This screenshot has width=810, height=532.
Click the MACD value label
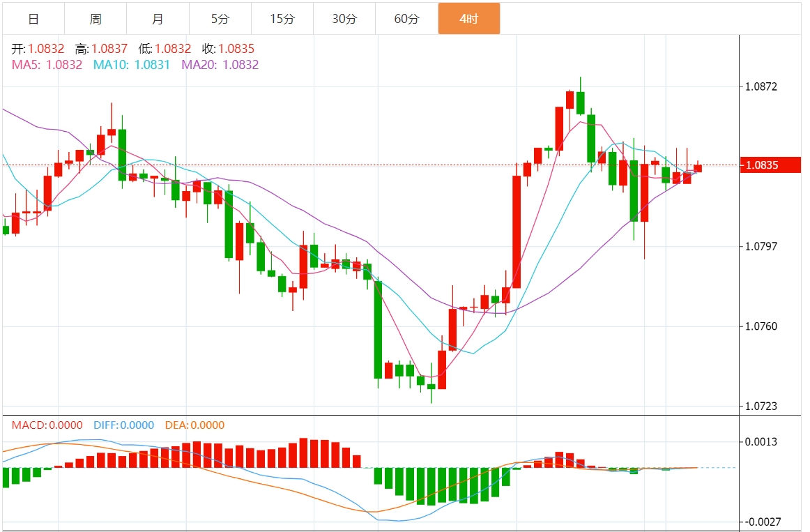coord(47,425)
